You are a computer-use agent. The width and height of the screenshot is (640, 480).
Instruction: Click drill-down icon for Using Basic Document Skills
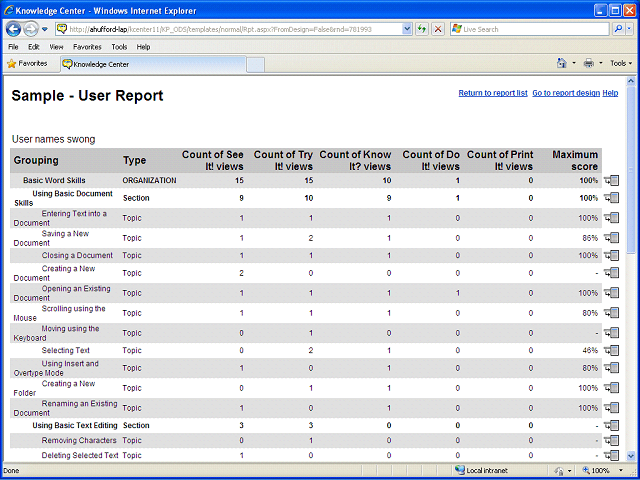pos(611,198)
